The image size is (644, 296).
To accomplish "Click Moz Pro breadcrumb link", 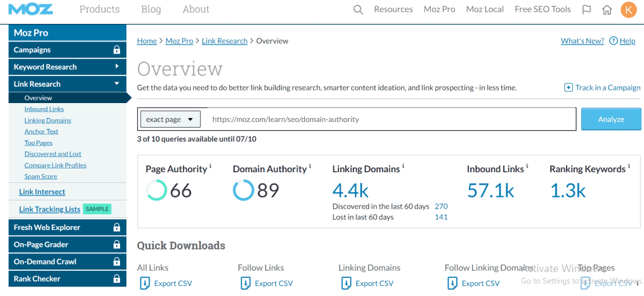I will click(179, 41).
